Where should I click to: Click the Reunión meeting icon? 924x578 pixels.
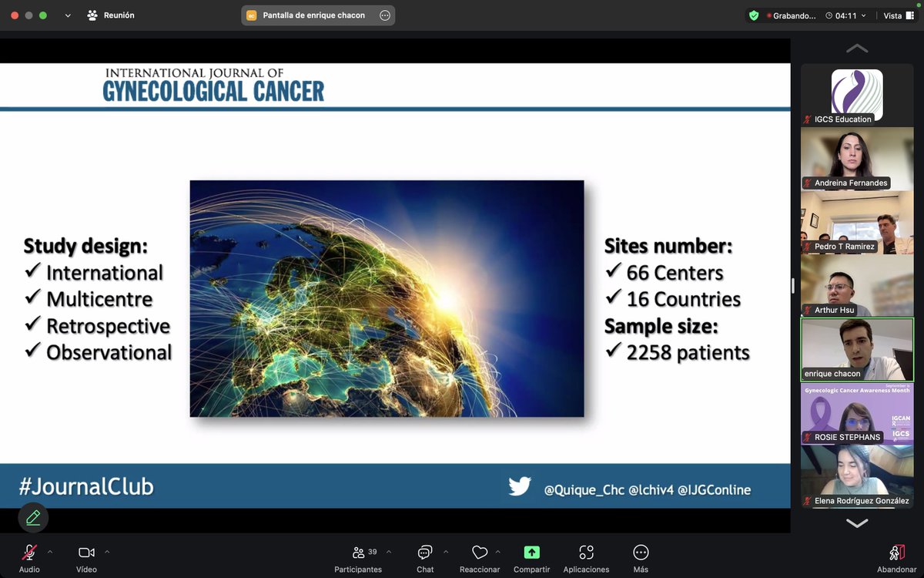tap(92, 15)
